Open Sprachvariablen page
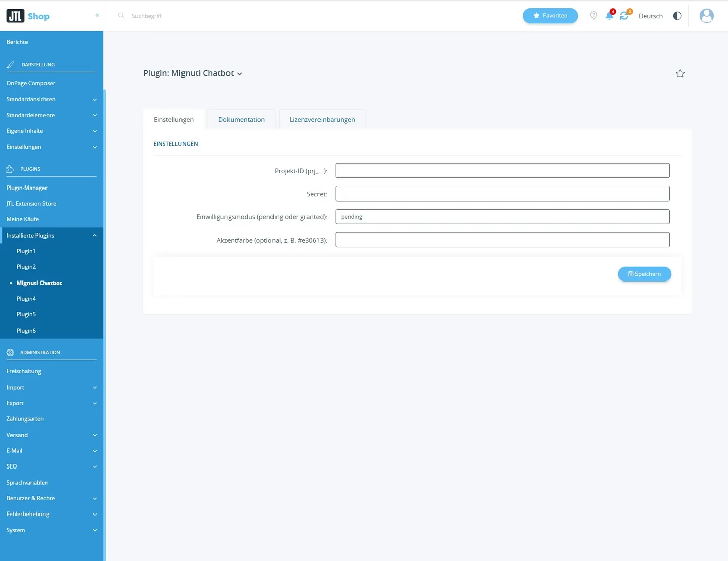The width and height of the screenshot is (728, 561). pos(27,483)
